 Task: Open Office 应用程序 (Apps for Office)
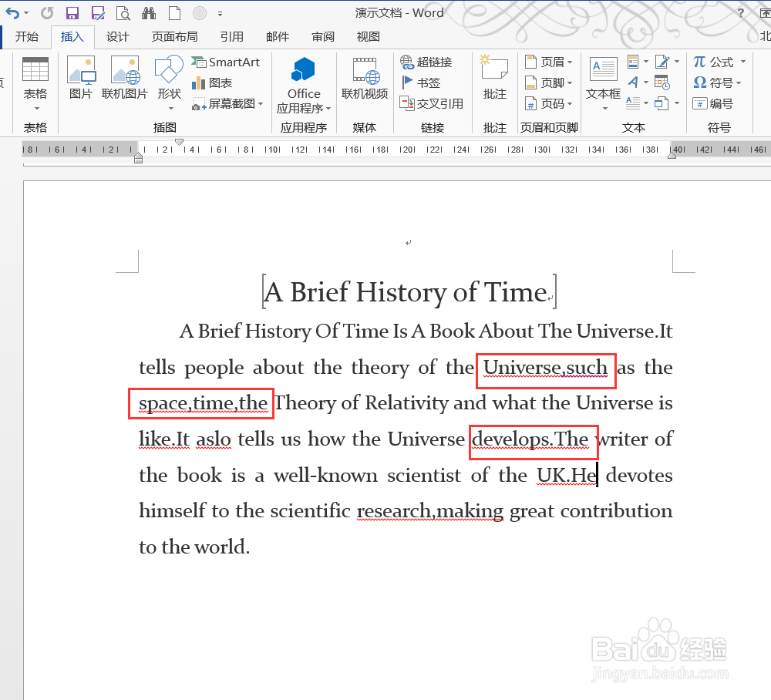[x=303, y=85]
